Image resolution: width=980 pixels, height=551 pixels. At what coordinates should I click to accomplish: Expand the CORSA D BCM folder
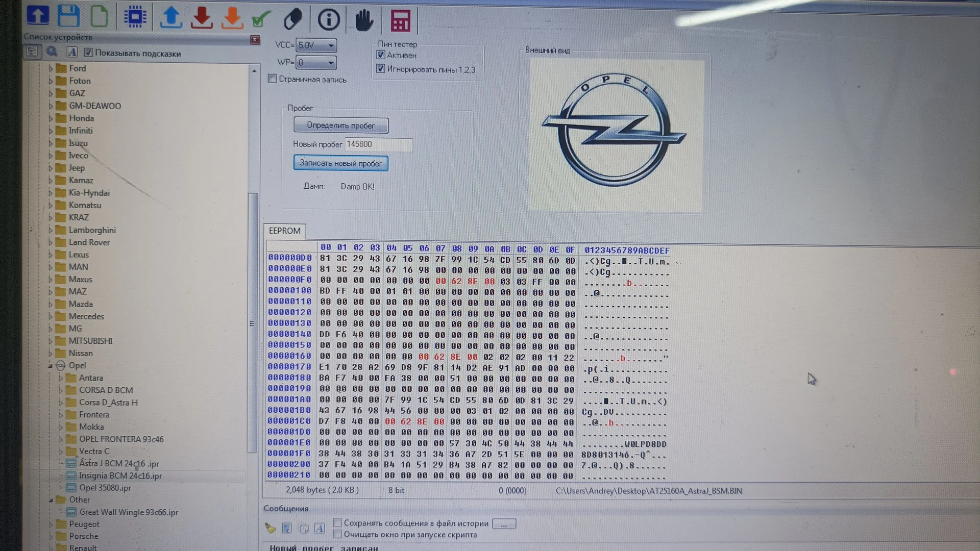click(x=61, y=390)
